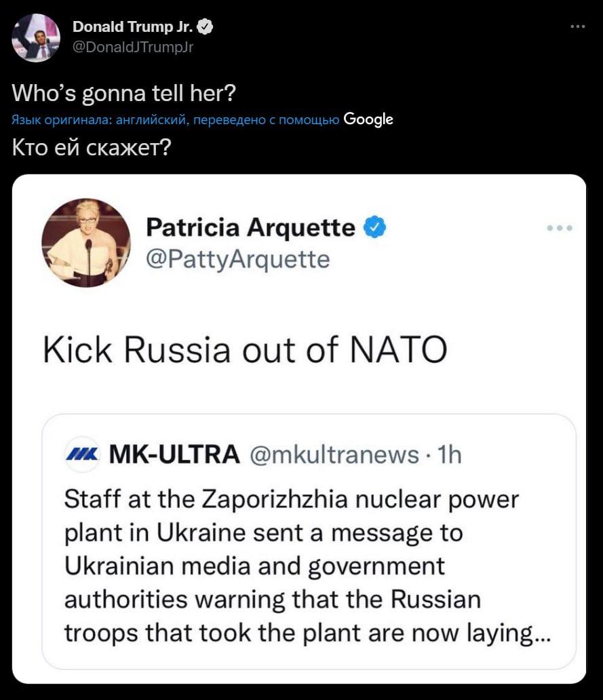
Task: Open the Donald Trump Jr. display name
Action: (x=134, y=27)
